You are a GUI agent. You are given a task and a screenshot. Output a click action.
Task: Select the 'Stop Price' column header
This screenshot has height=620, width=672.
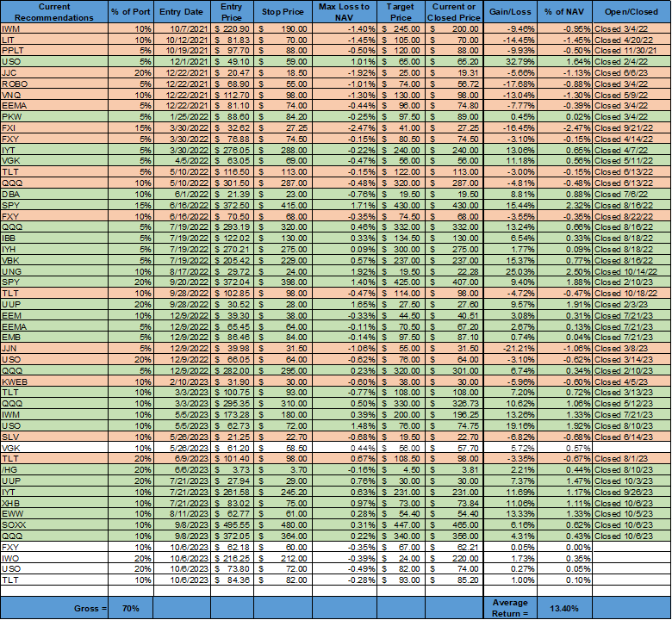tap(283, 12)
